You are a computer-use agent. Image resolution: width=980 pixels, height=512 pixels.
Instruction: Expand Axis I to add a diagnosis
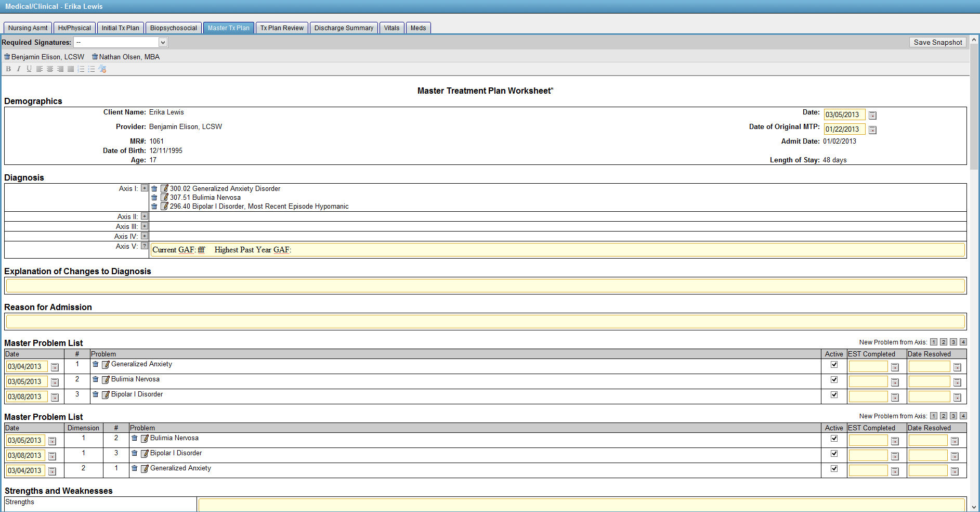[x=145, y=188]
